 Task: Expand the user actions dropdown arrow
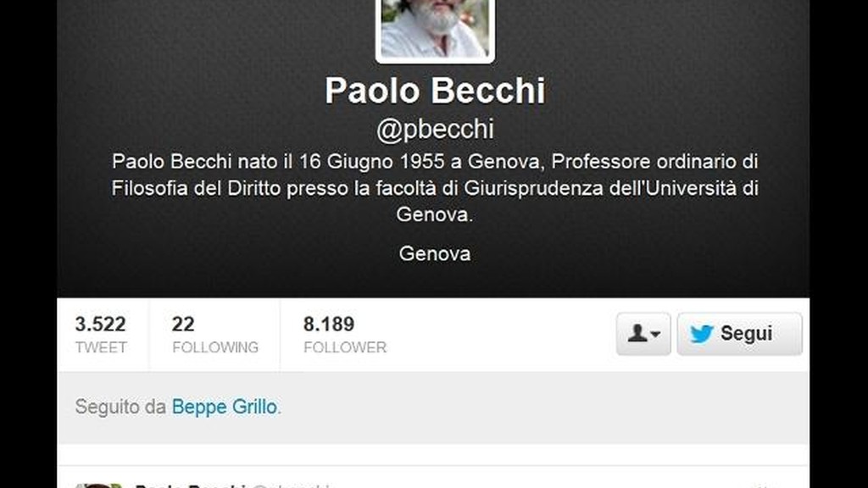655,334
